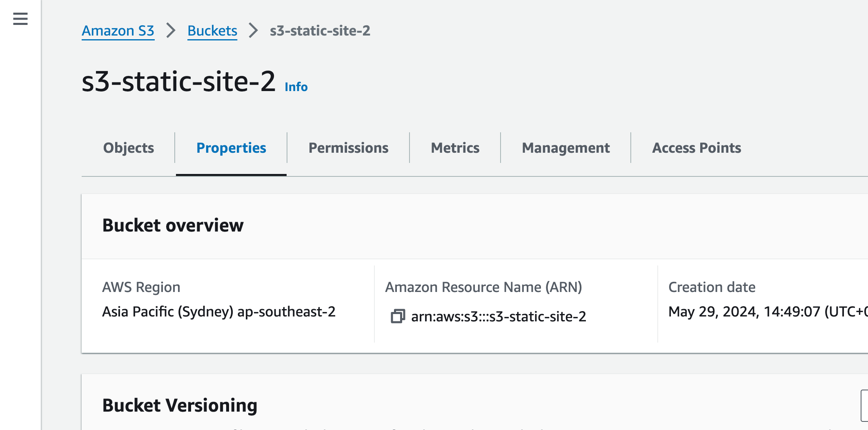The height and width of the screenshot is (430, 868).
Task: Switch to the Objects tab
Action: pyautogui.click(x=129, y=148)
